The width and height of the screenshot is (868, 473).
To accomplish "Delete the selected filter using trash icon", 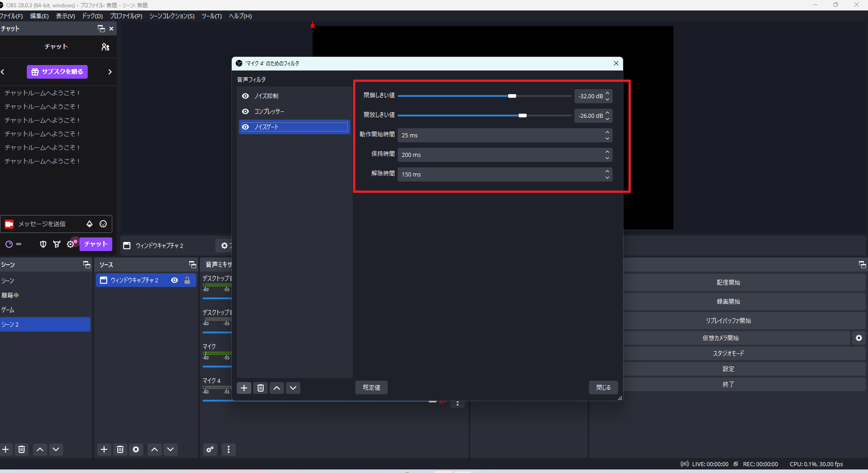I will coord(260,388).
